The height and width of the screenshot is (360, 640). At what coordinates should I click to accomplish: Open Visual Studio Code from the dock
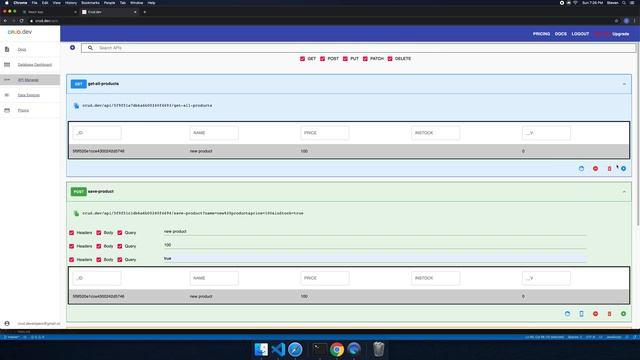pos(278,349)
